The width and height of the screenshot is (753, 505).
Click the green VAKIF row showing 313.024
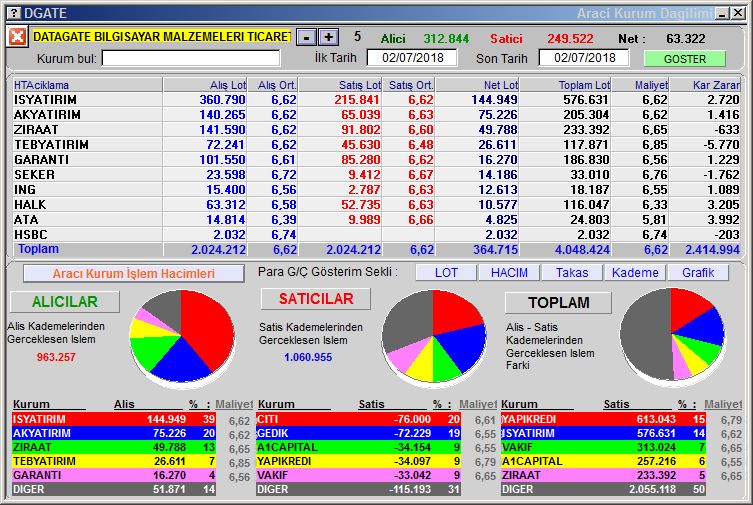(603, 447)
